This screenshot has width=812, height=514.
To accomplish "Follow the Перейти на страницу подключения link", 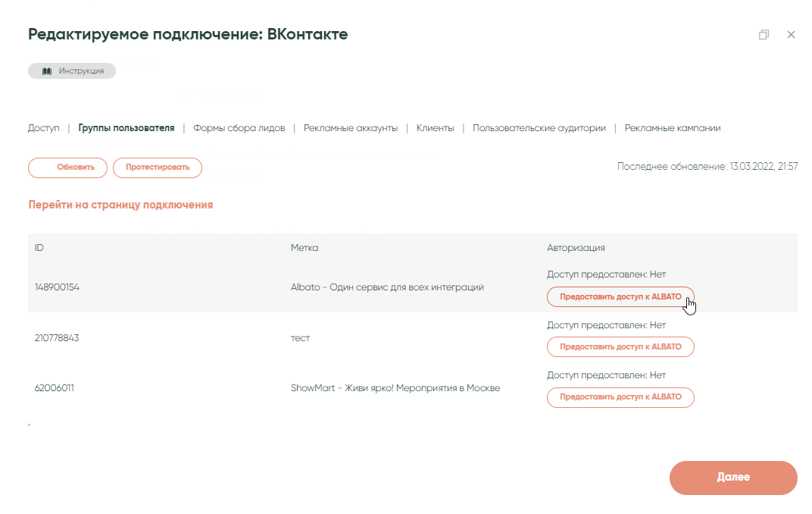I will (x=120, y=205).
